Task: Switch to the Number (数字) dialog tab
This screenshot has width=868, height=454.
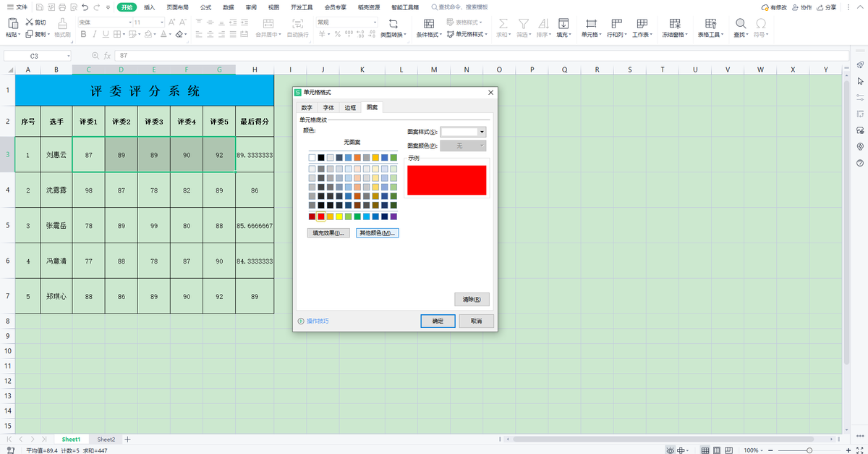Action: [307, 107]
